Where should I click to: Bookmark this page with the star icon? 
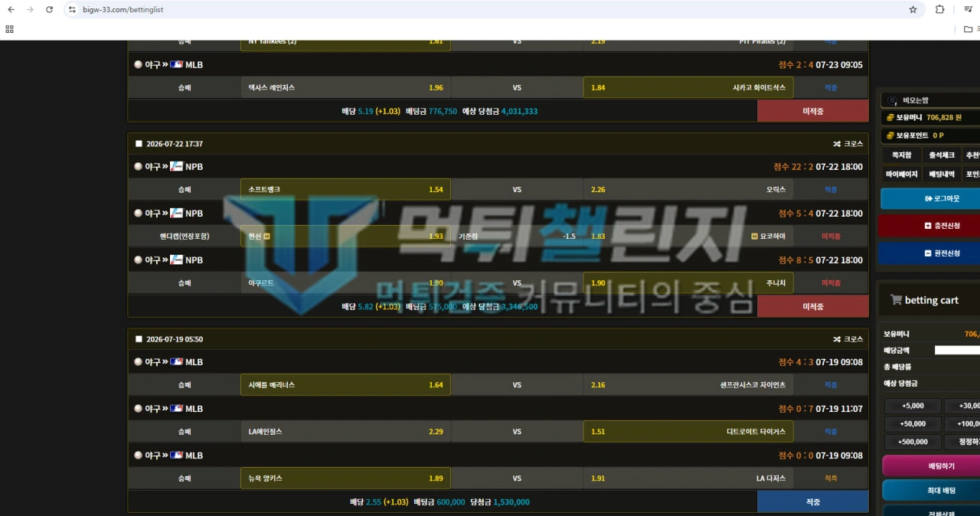click(x=913, y=10)
